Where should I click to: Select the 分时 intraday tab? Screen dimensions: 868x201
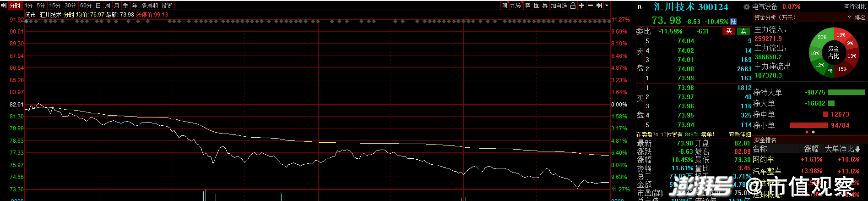coord(15,6)
